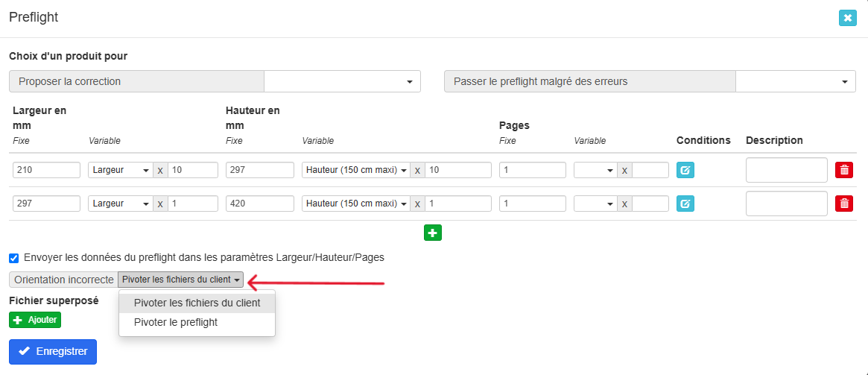Viewport: 868px width, 375px height.
Task: Click the fixed width field containing 210
Action: coord(46,170)
